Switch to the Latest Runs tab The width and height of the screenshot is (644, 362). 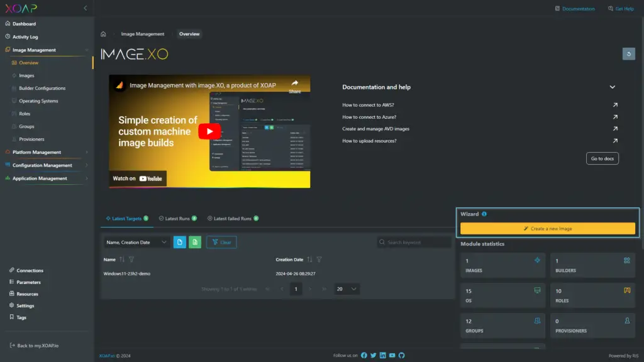pos(177,219)
